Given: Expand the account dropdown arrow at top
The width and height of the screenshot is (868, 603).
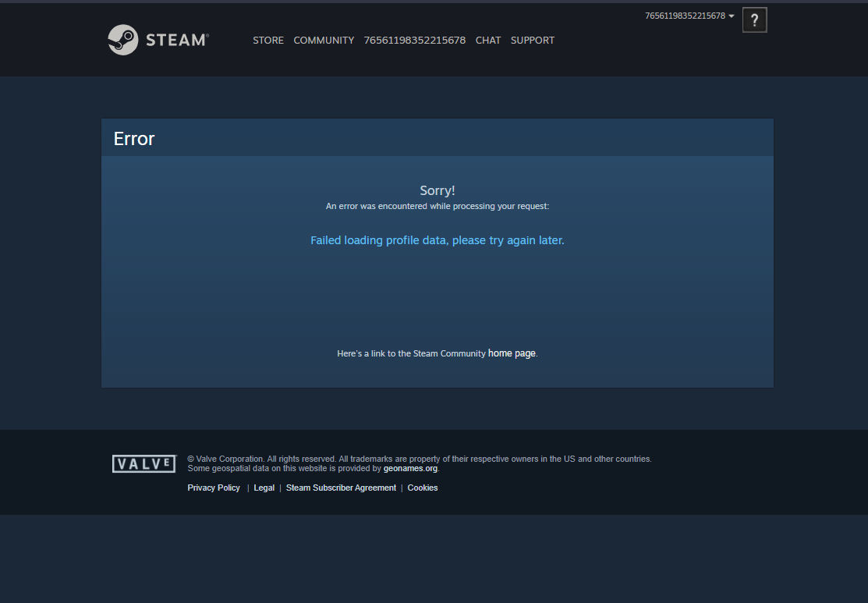Looking at the screenshot, I should point(732,16).
